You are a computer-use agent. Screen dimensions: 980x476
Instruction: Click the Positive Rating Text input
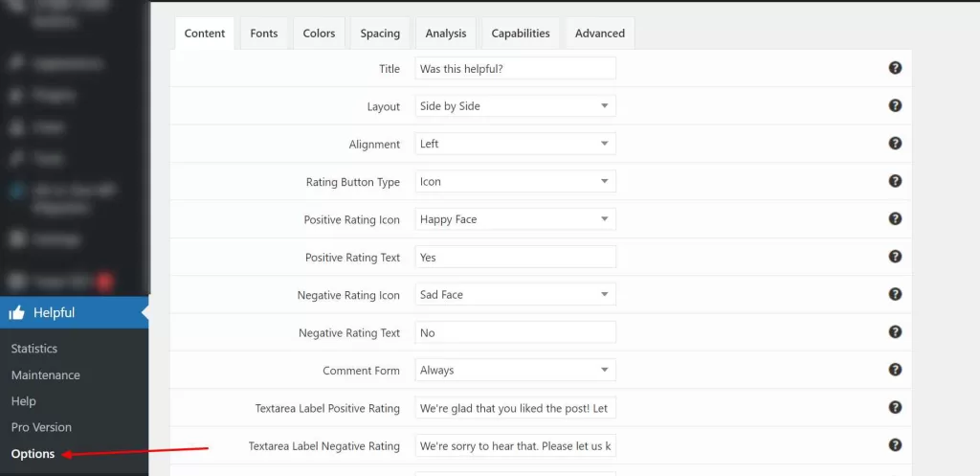[x=515, y=257]
